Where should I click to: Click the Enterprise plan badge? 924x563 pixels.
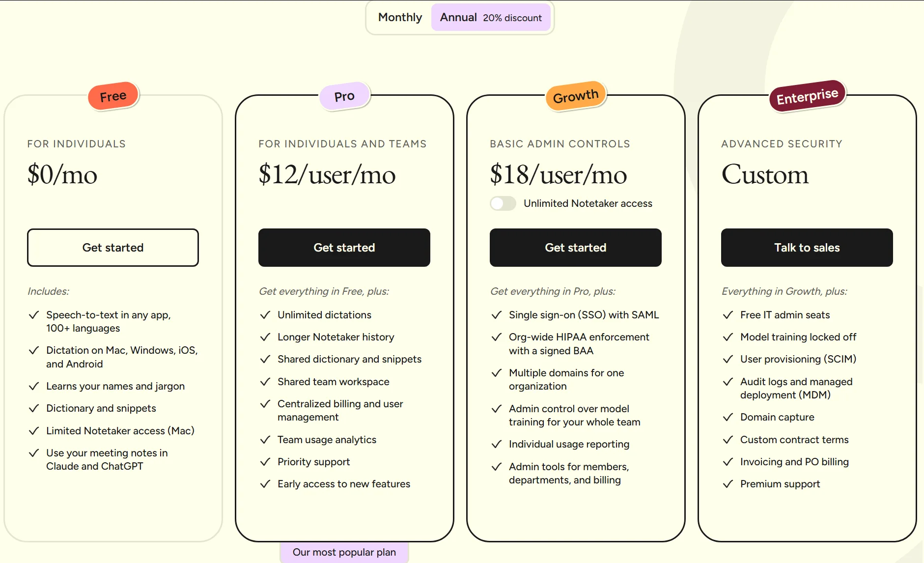pyautogui.click(x=807, y=96)
